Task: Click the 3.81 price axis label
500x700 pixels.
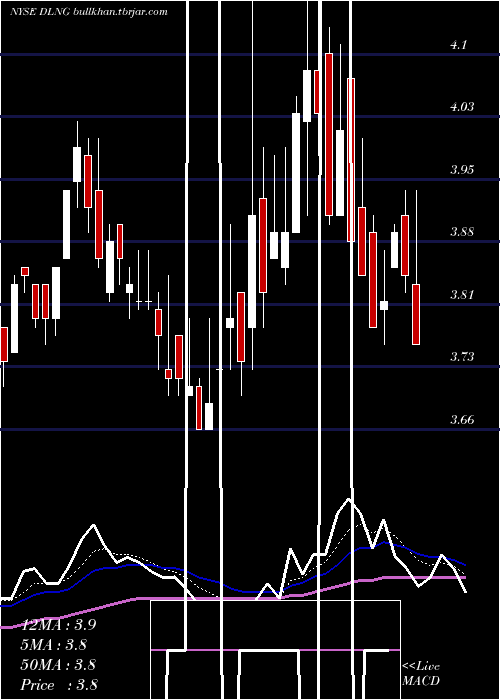Action: click(x=461, y=295)
